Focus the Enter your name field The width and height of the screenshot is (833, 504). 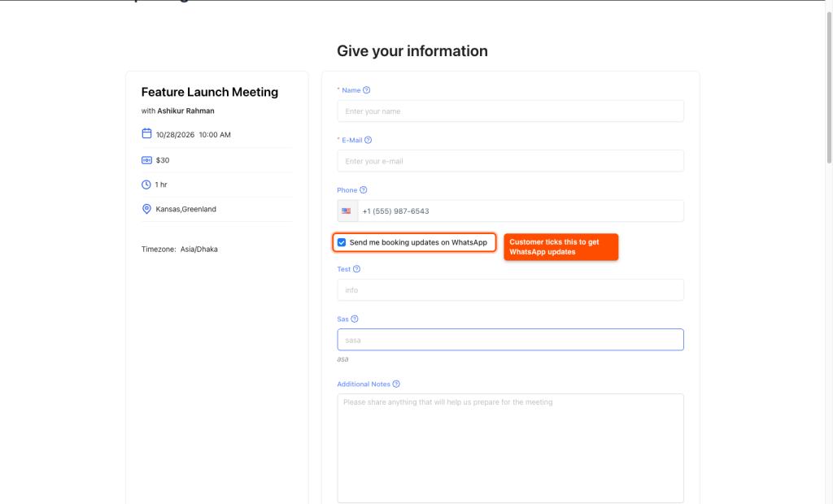pyautogui.click(x=511, y=111)
